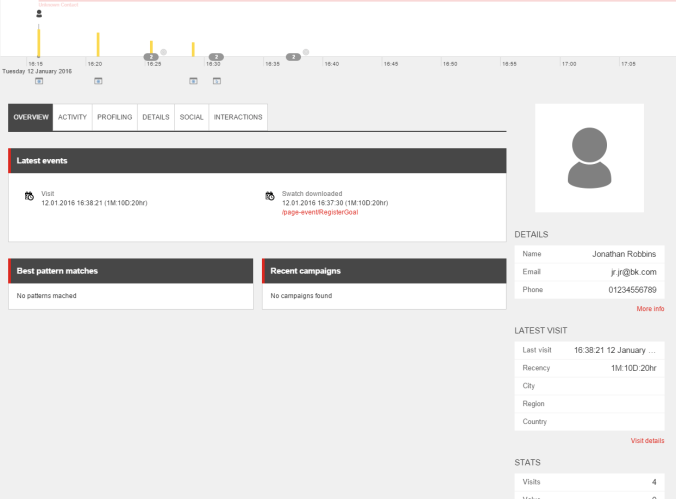Click the Tuesday 12 January 2016 date label
Image resolution: width=676 pixels, height=499 pixels.
[37, 71]
